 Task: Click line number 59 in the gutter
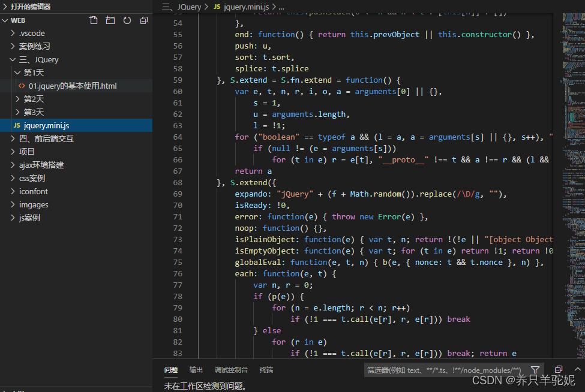pos(178,80)
